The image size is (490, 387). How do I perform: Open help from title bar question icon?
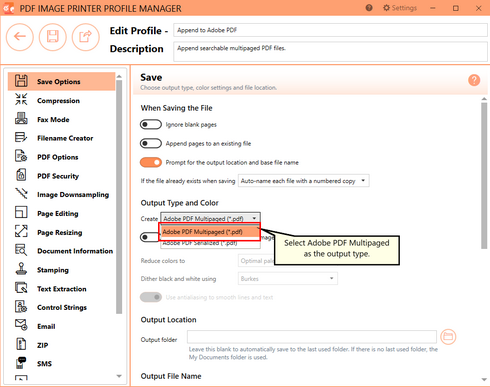click(369, 8)
